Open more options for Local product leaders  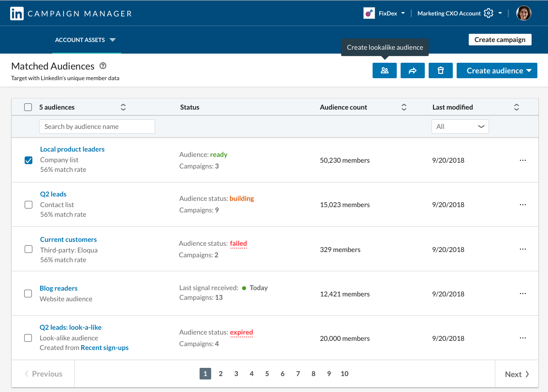coord(522,160)
